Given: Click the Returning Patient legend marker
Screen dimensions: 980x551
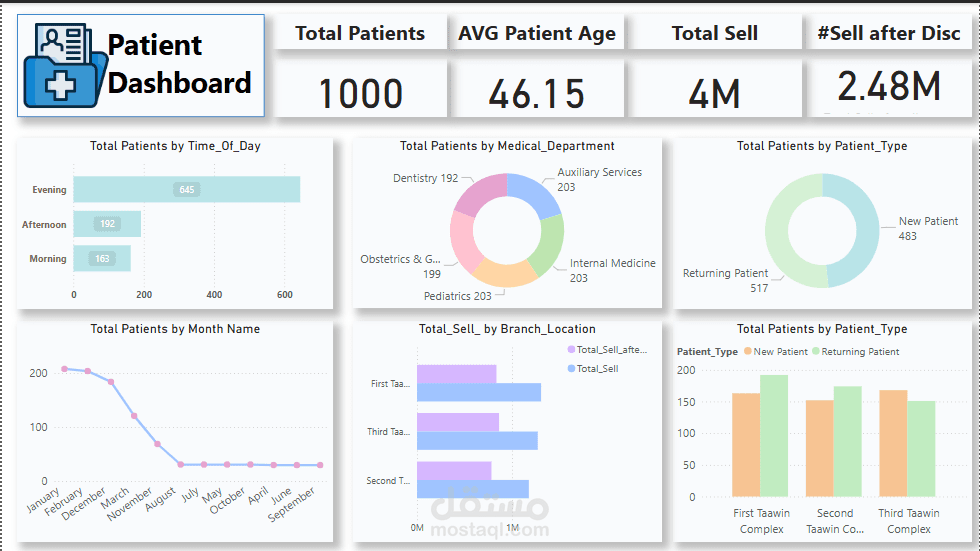Looking at the screenshot, I should [815, 352].
